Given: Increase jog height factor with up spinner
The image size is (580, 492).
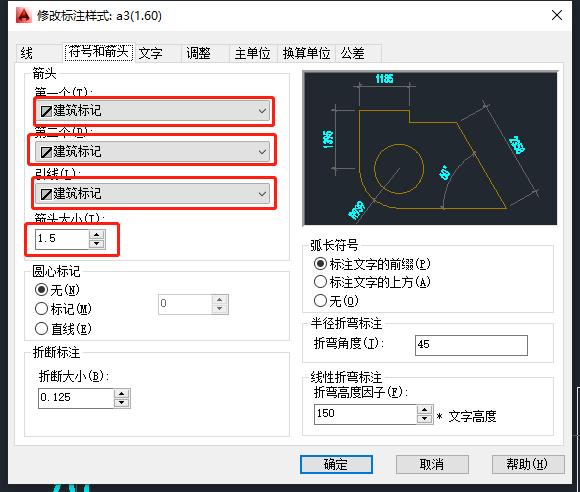Looking at the screenshot, I should coord(425,410).
